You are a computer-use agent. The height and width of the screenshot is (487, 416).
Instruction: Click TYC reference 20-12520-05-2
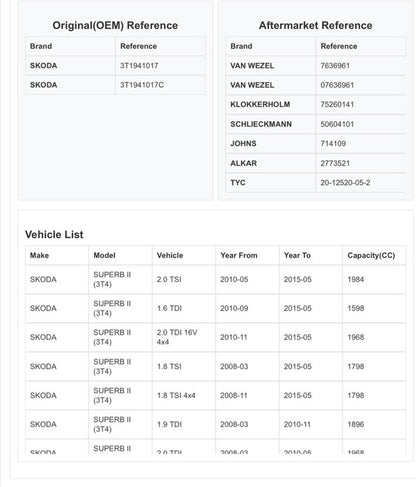pyautogui.click(x=345, y=183)
